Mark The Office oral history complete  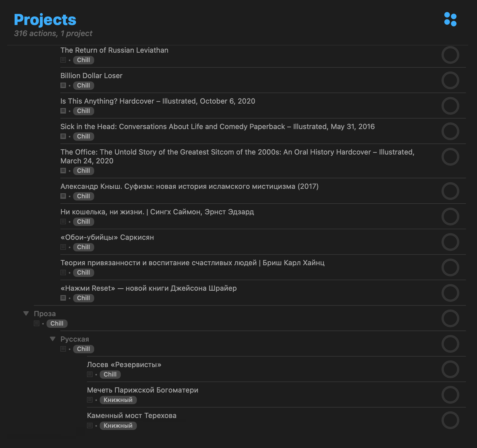coord(450,156)
